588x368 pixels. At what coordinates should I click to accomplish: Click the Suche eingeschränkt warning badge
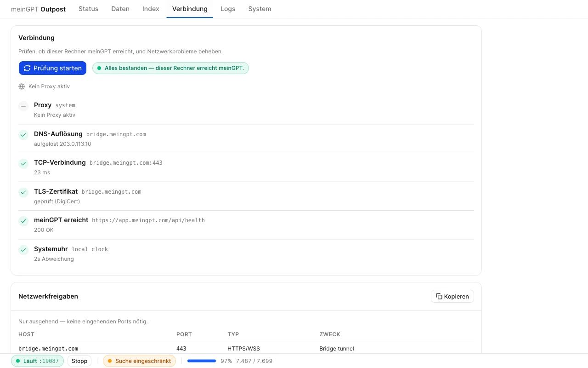pyautogui.click(x=139, y=361)
